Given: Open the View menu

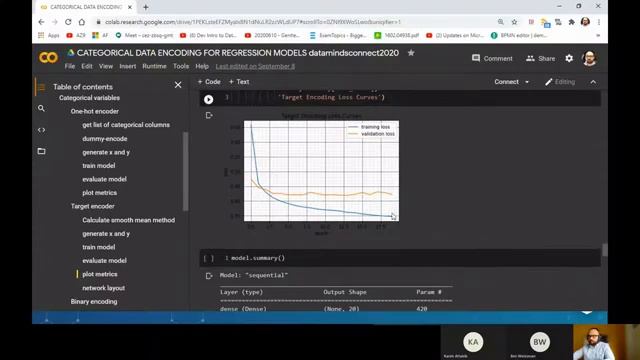Looking at the screenshot, I should click(x=106, y=66).
